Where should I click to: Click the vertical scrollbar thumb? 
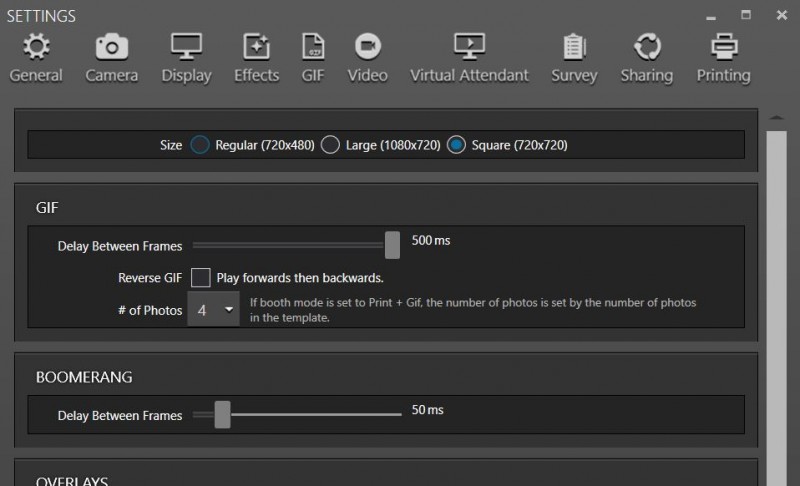coord(777,309)
